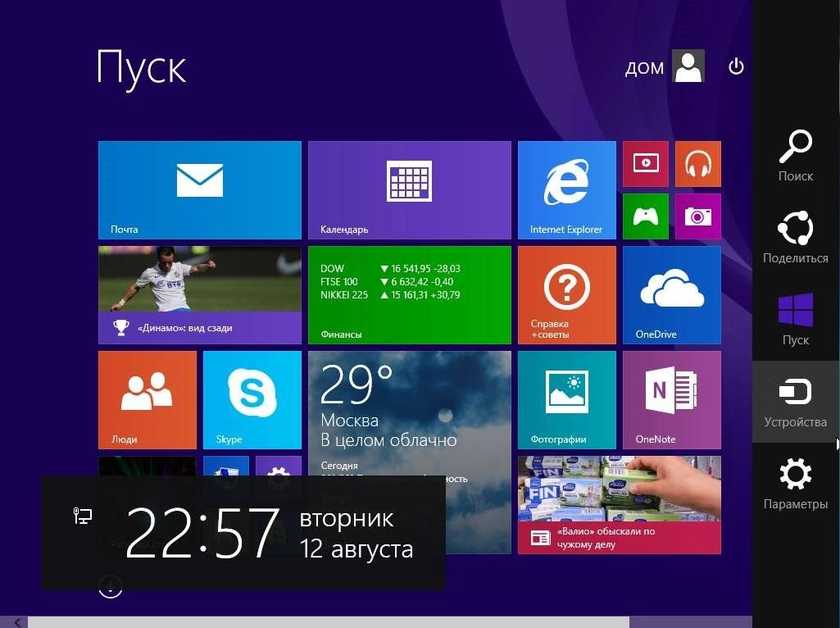
Task: Open the Xbox Games tile
Action: pyautogui.click(x=646, y=216)
